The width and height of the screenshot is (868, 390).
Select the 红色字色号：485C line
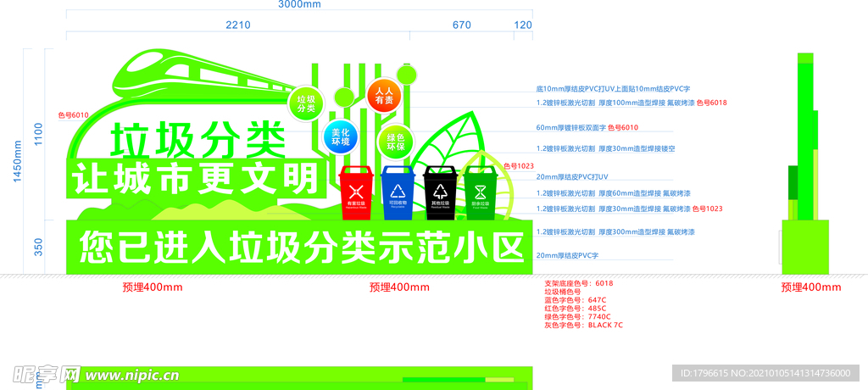click(576, 308)
